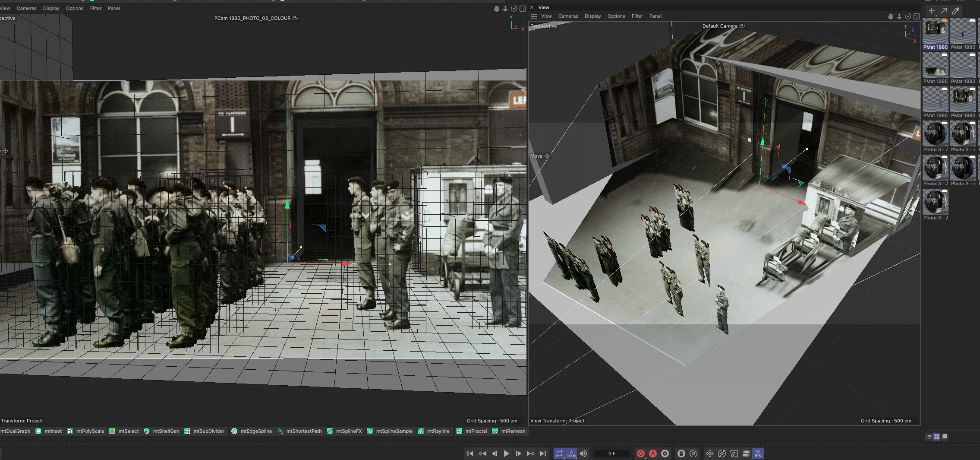This screenshot has width=980, height=460.
Task: Play the animation forward
Action: pyautogui.click(x=507, y=454)
